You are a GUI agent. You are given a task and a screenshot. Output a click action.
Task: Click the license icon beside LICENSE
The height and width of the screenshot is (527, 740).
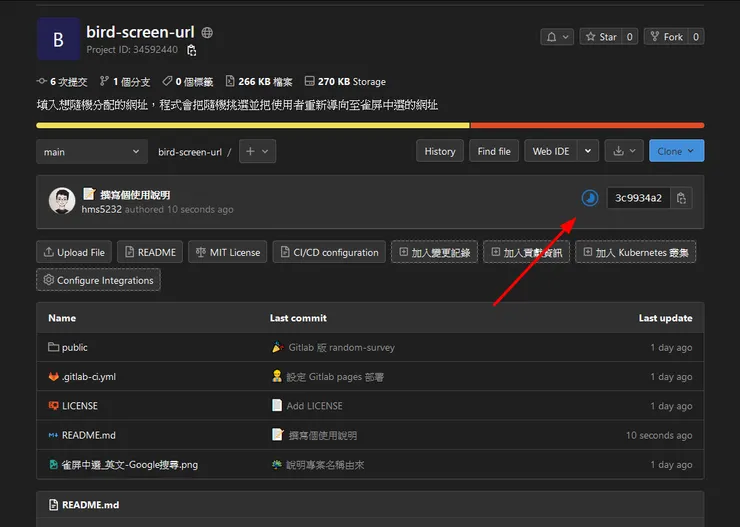pyautogui.click(x=53, y=406)
